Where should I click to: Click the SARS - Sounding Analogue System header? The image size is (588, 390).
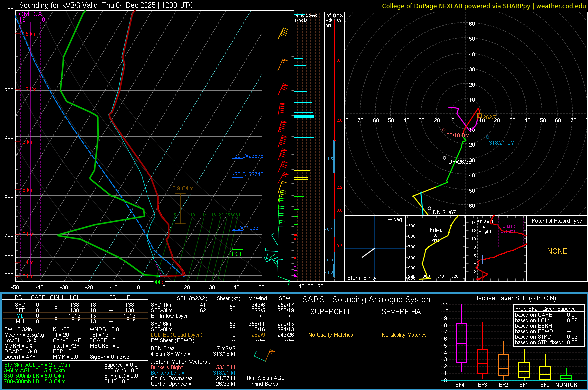pos(368,299)
